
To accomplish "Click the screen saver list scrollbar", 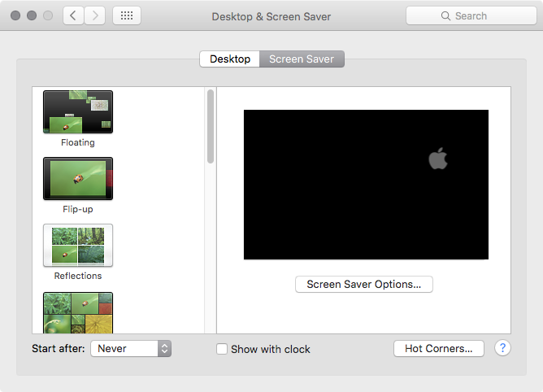I will [x=211, y=126].
